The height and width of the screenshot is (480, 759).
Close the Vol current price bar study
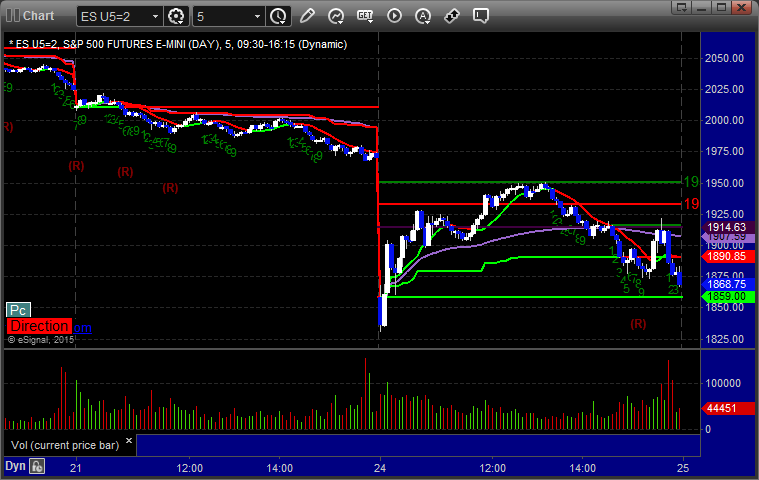point(129,440)
